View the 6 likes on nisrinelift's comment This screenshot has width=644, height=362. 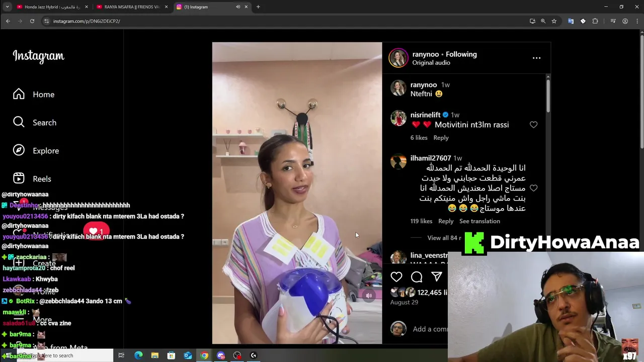point(419,138)
